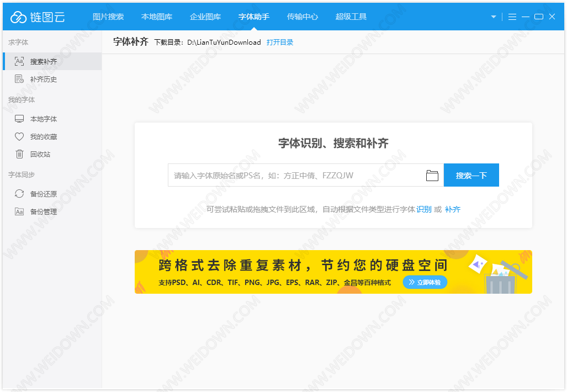Open 回收站 in the sidebar
The image size is (567, 392).
[x=52, y=154]
